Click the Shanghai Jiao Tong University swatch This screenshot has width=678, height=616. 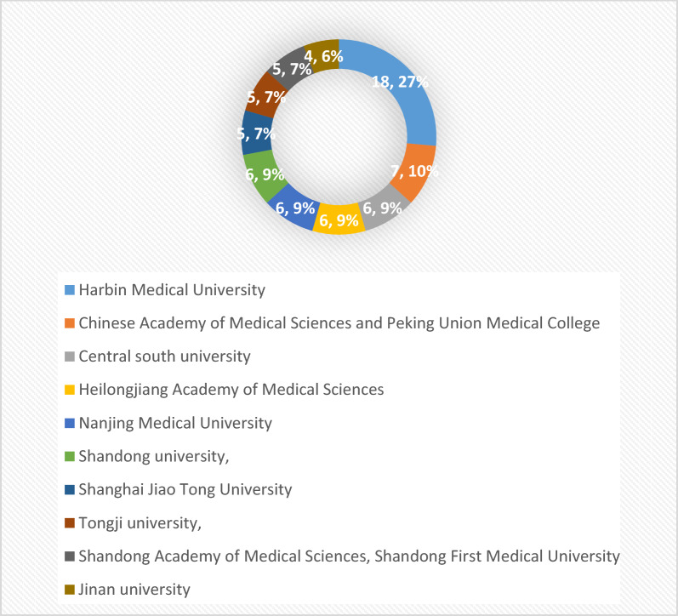click(70, 490)
